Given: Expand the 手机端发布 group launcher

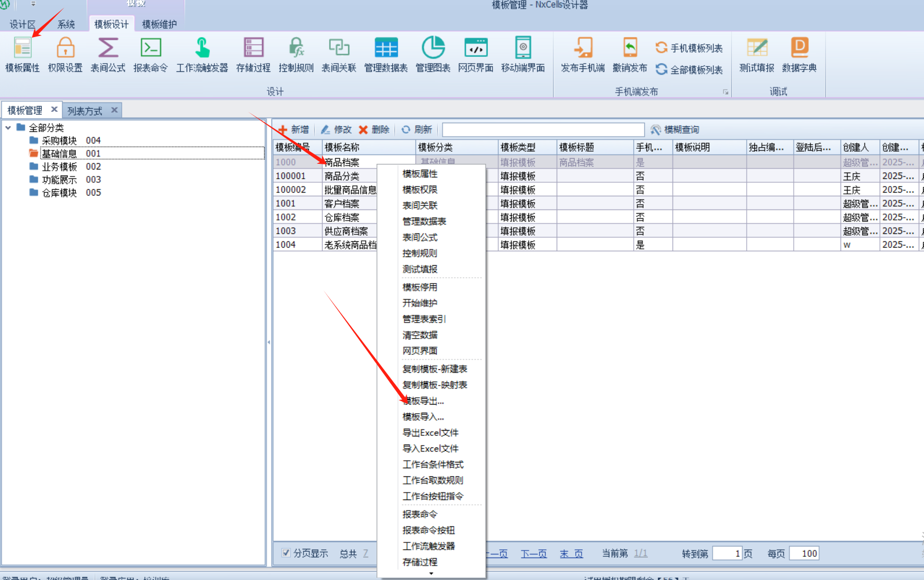Looking at the screenshot, I should tap(725, 92).
